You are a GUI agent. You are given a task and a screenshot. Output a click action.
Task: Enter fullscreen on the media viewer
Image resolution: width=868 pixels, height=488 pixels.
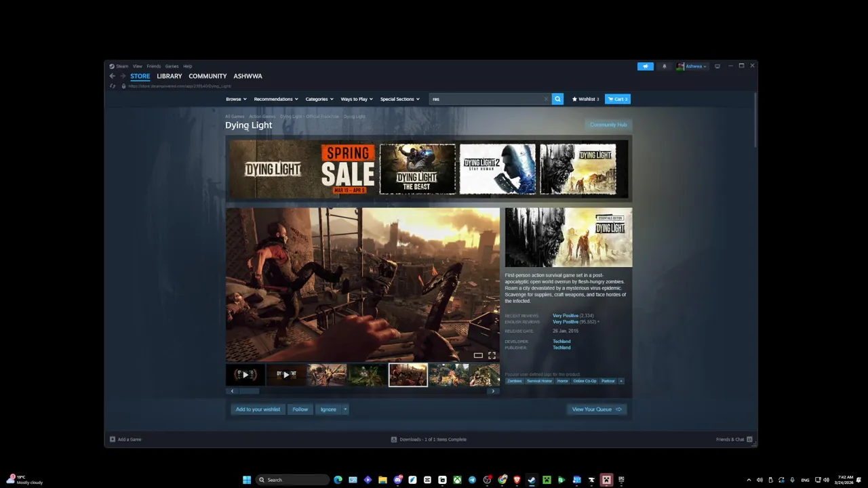tap(492, 355)
